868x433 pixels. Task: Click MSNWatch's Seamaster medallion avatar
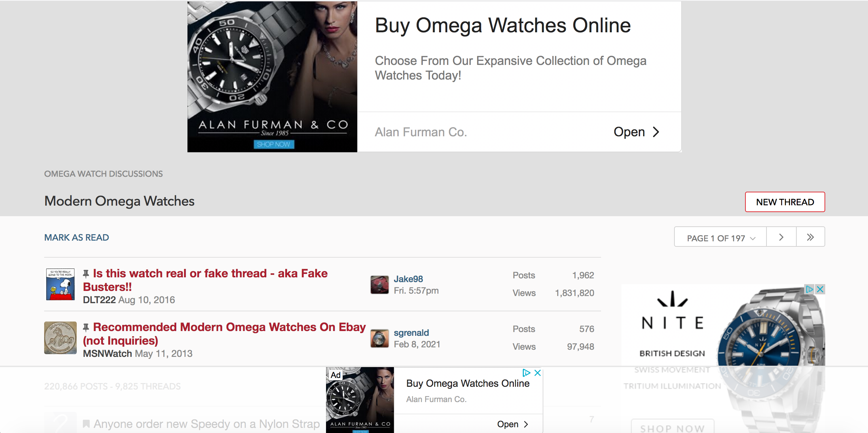(x=60, y=338)
